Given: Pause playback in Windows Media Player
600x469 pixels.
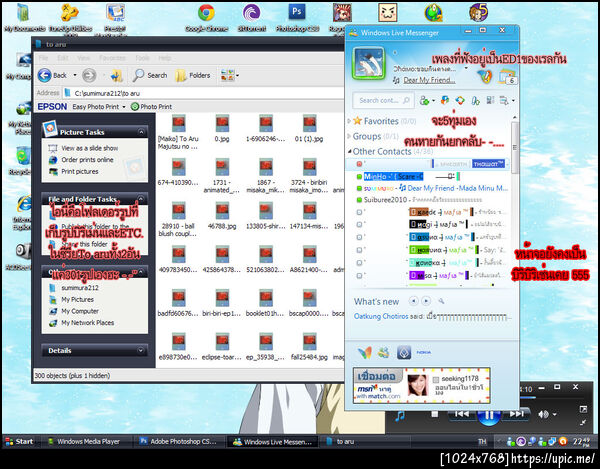Looking at the screenshot, I should [x=489, y=415].
